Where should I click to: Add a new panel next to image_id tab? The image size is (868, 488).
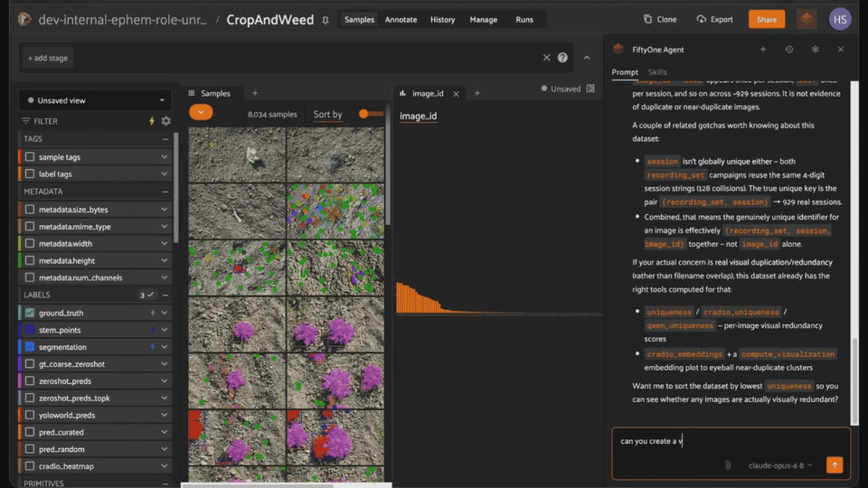coord(477,93)
